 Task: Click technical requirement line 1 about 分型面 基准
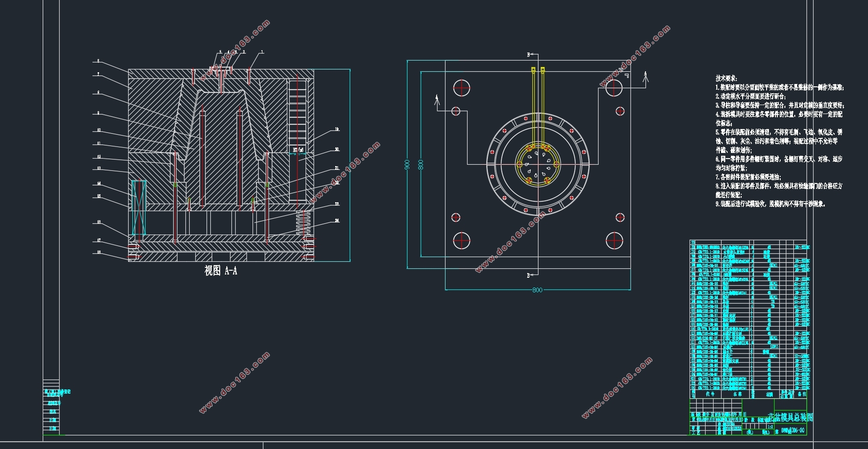coord(780,87)
